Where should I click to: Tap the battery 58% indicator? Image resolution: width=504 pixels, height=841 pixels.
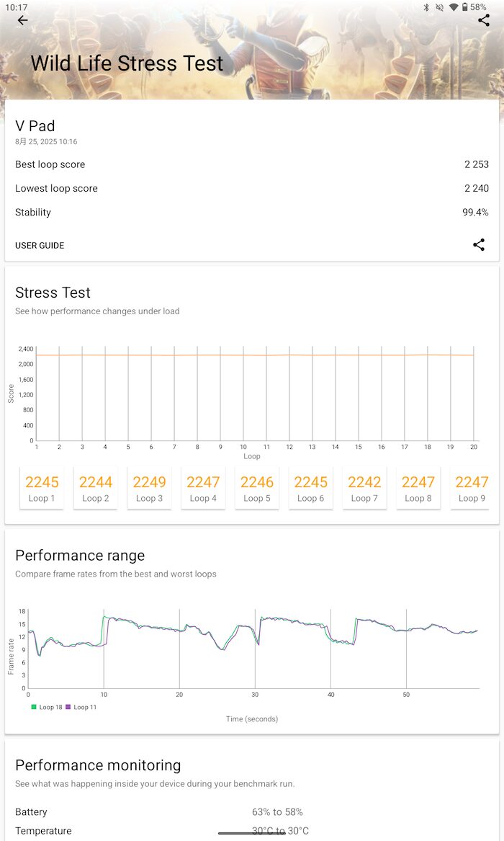pyautogui.click(x=474, y=7)
